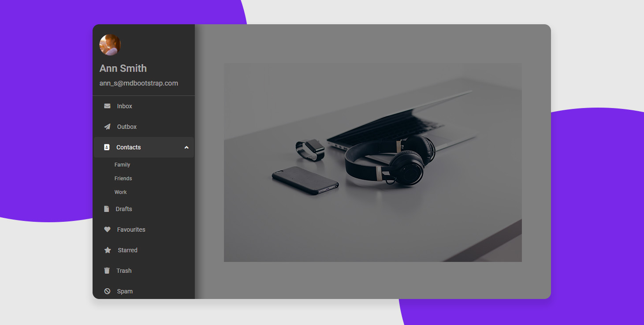
Task: Click the Ann Smith name heading
Action: [123, 68]
